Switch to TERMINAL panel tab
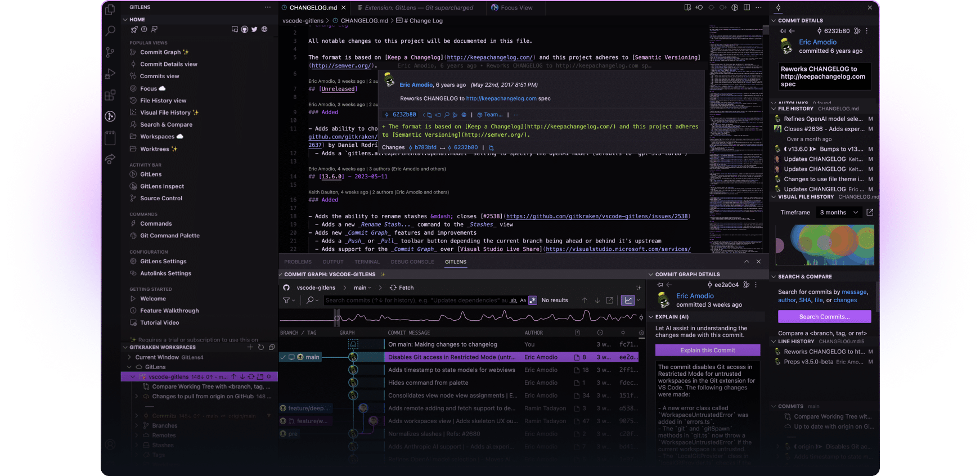The height and width of the screenshot is (476, 980). pos(367,262)
